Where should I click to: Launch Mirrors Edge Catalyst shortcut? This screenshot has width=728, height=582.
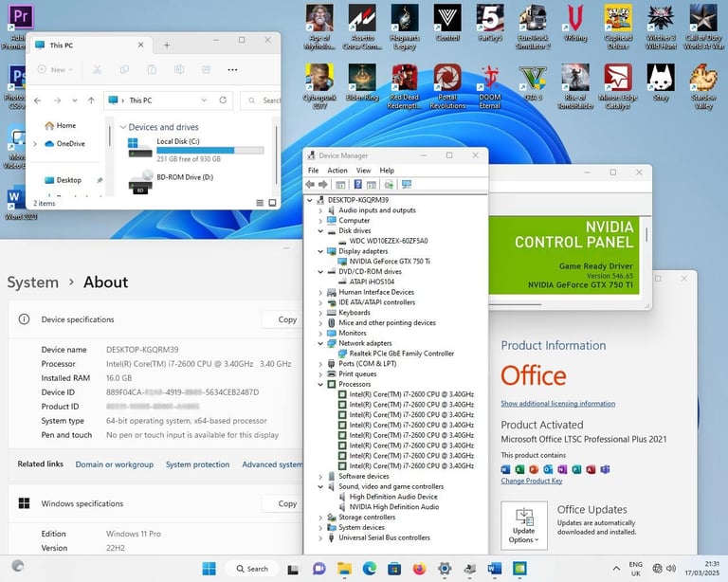[618, 86]
